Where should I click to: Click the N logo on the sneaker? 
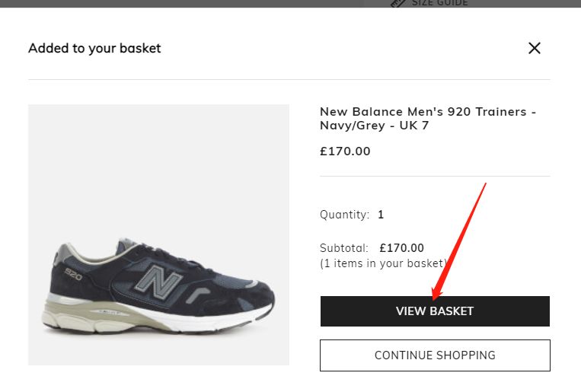click(158, 282)
